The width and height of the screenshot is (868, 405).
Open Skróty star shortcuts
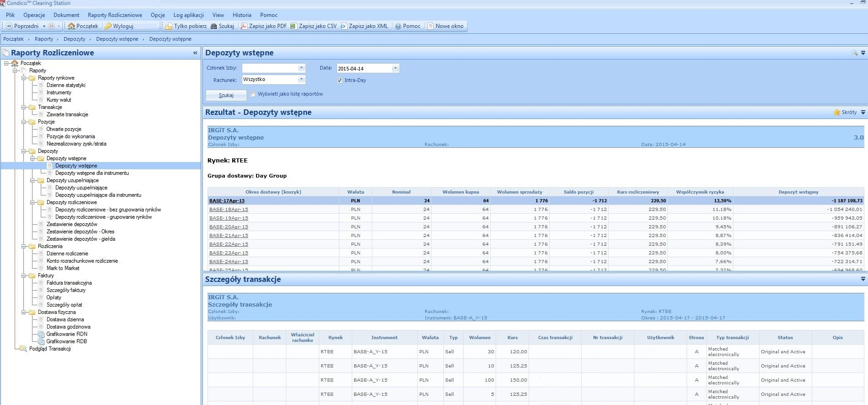pyautogui.click(x=845, y=112)
